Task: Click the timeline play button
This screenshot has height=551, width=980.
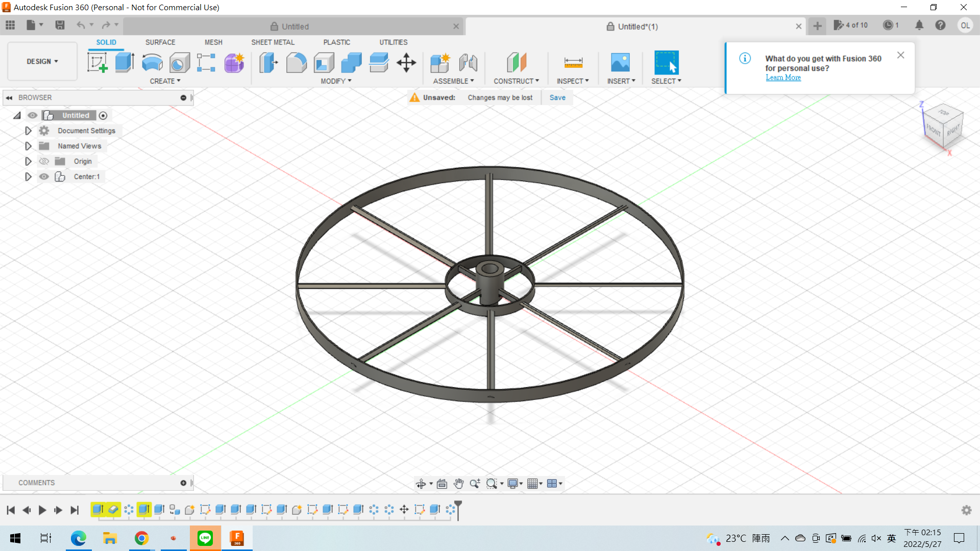Action: (x=42, y=510)
